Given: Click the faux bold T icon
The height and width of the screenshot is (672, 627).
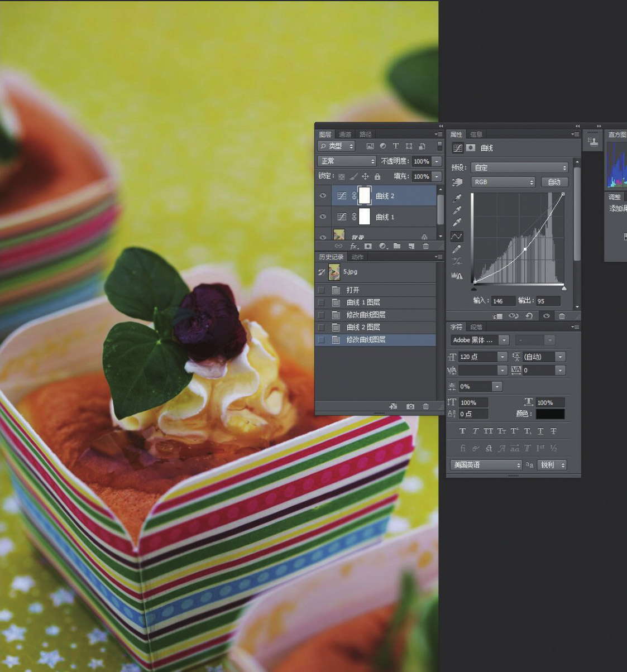Looking at the screenshot, I should tap(462, 431).
